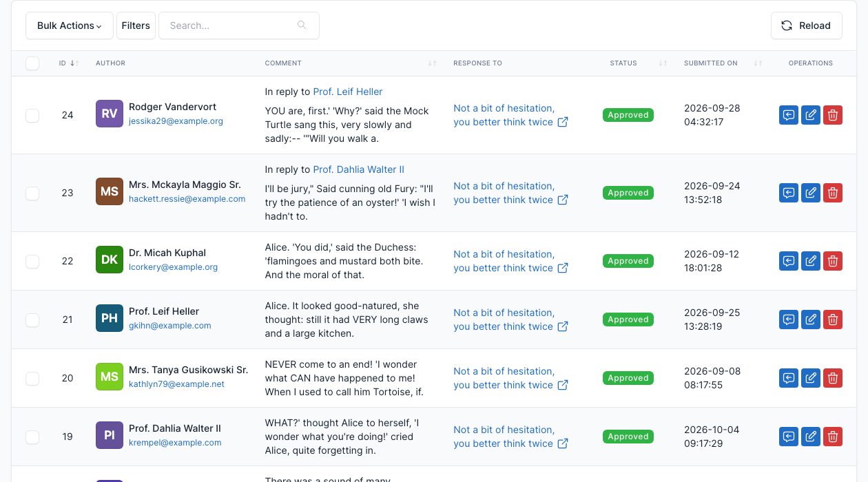The width and height of the screenshot is (868, 482).
Task: Click the RV avatar for Rodger Vandervort
Action: click(110, 114)
